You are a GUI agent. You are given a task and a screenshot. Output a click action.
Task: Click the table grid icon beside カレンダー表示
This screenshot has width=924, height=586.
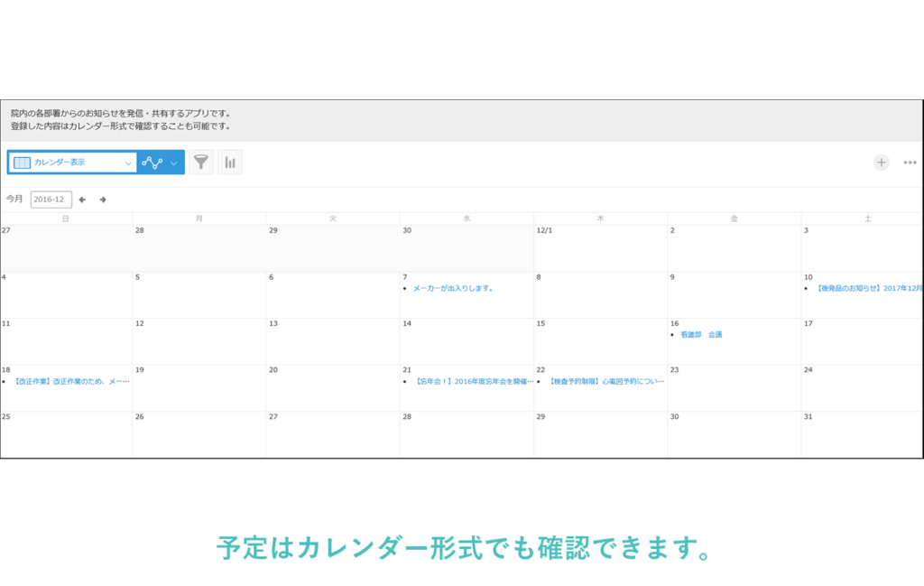point(22,163)
